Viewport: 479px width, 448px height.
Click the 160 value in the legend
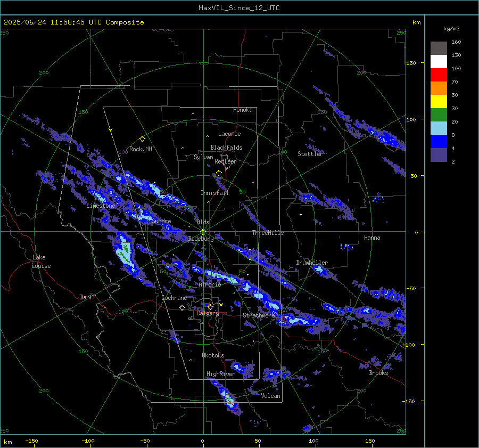pyautogui.click(x=456, y=42)
